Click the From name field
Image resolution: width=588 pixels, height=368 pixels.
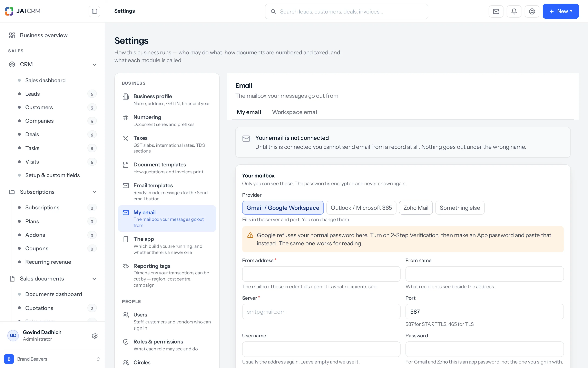pyautogui.click(x=484, y=274)
